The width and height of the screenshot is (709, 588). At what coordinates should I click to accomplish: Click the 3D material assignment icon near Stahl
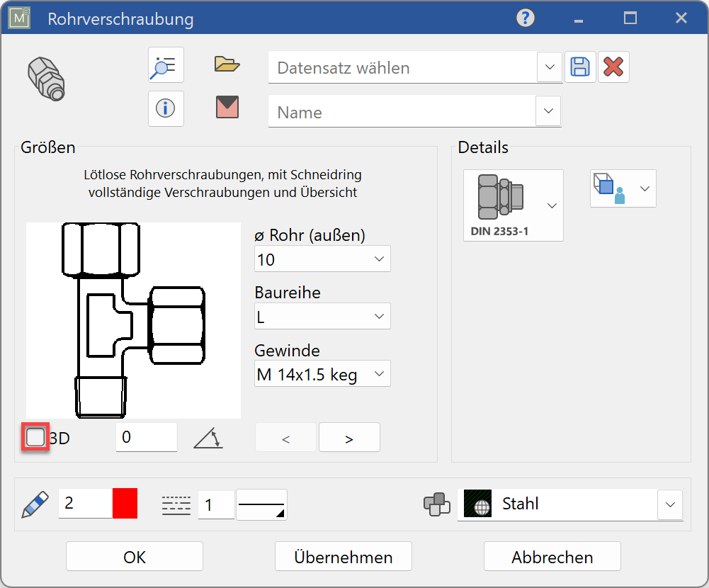click(437, 504)
